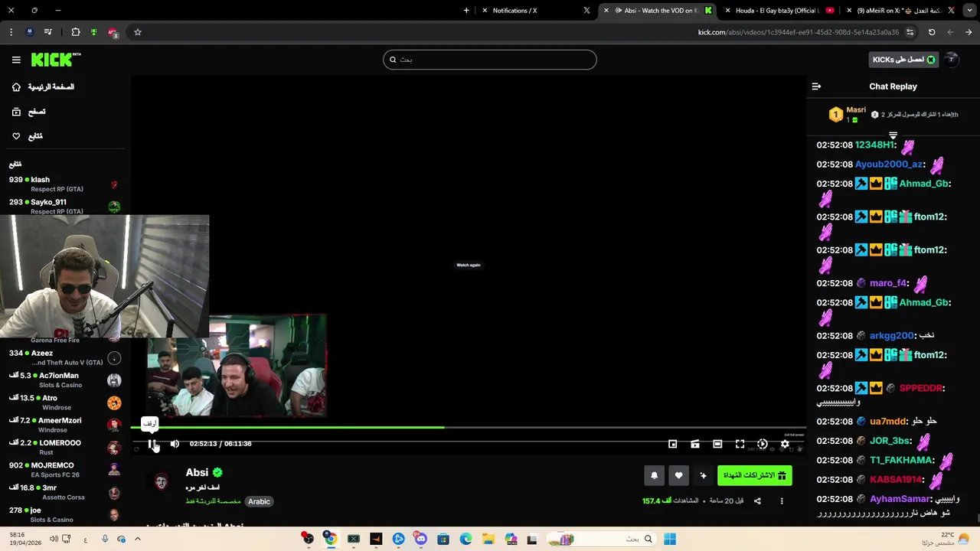Collapse the Chat Replay panel
980x551 pixels.
point(816,86)
